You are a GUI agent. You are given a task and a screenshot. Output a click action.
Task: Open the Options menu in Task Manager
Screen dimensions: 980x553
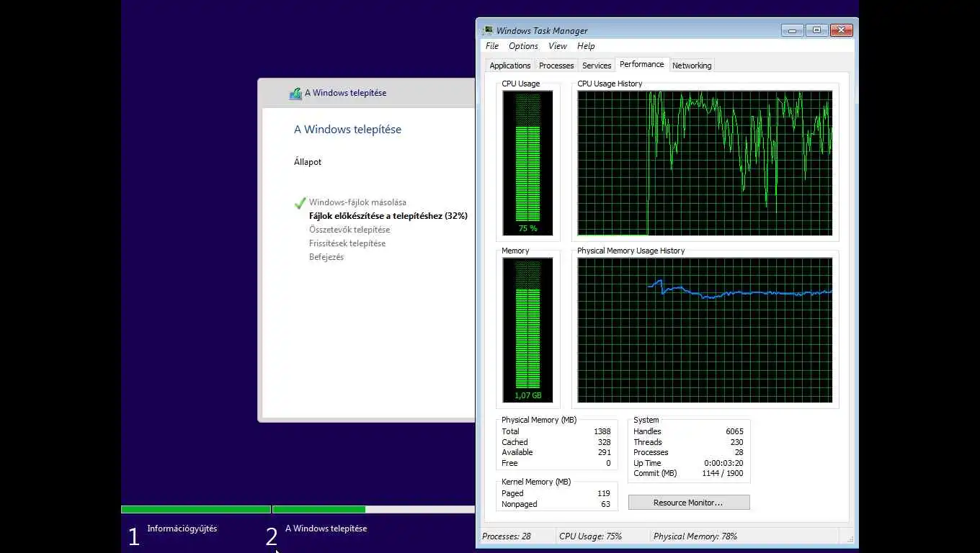pyautogui.click(x=523, y=46)
